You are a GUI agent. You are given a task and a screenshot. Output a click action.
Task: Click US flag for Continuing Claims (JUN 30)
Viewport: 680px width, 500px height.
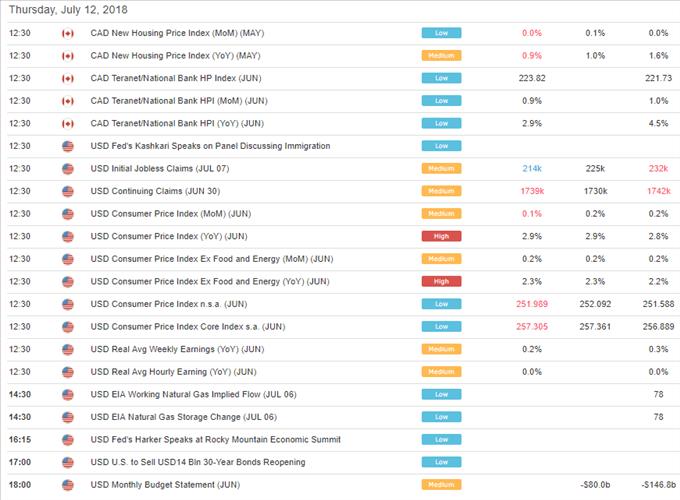[x=68, y=191]
